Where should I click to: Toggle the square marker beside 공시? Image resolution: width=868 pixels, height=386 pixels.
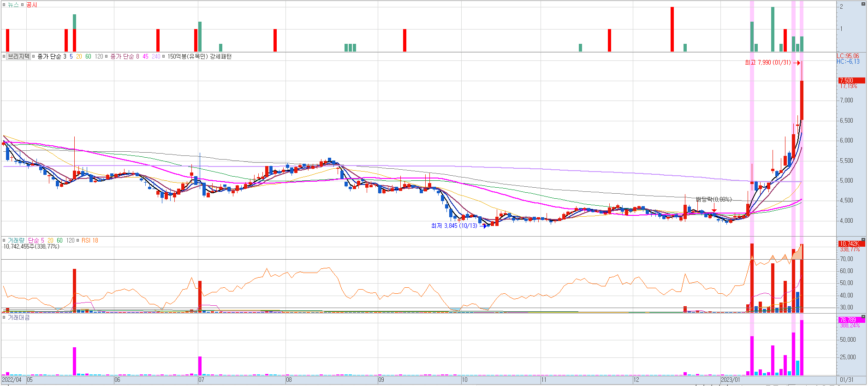pos(23,5)
